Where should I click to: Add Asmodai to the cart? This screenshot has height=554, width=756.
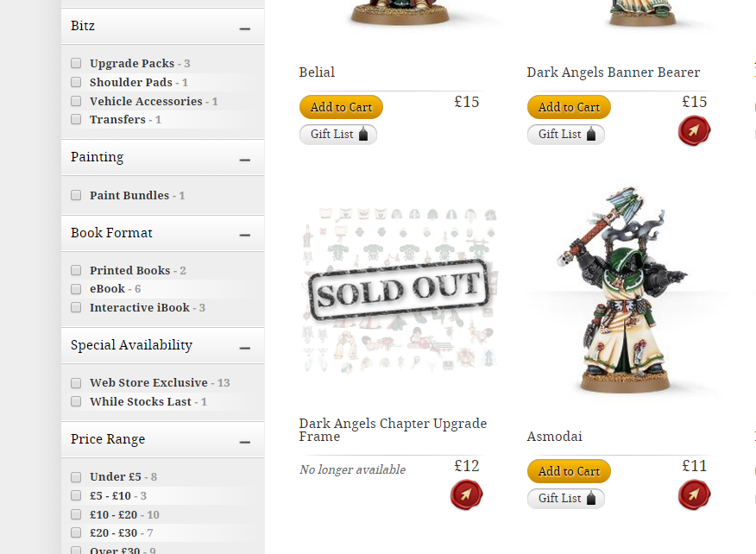569,471
